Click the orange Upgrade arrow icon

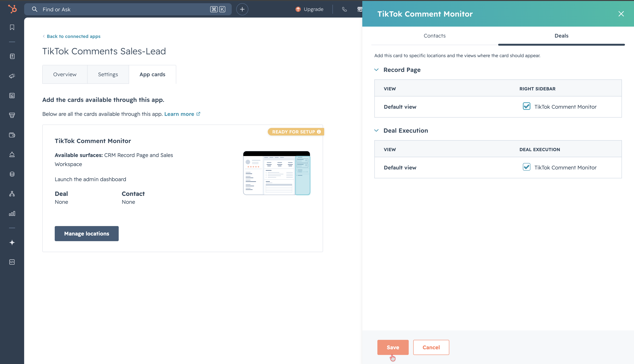click(298, 9)
